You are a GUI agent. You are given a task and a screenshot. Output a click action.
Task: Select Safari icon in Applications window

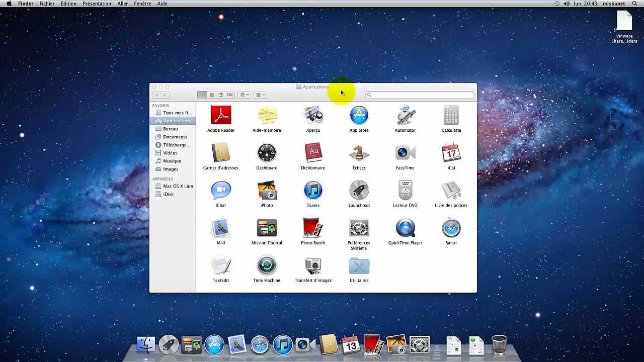point(451,228)
